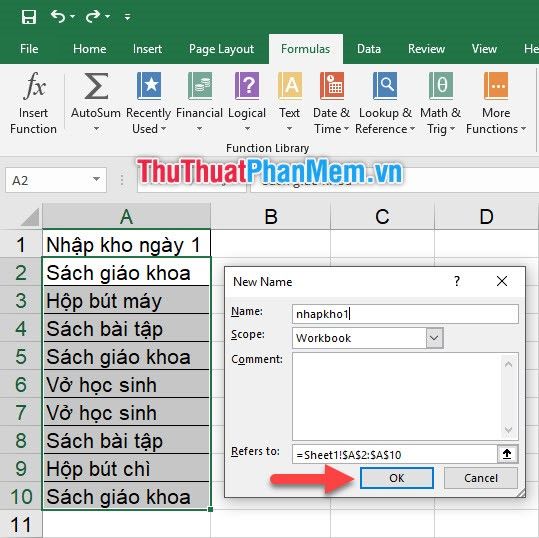Open the More Functions icon
The width and height of the screenshot is (539, 538).
pos(496,86)
